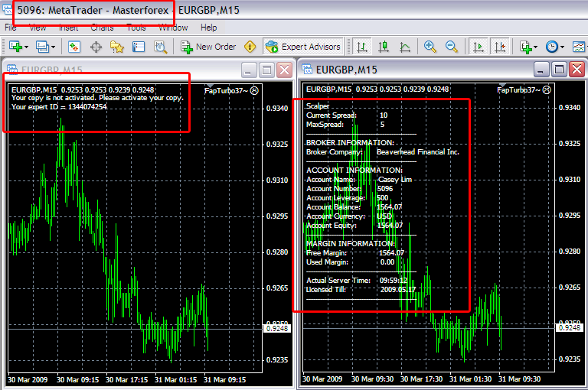The width and height of the screenshot is (588, 390).
Task: Open the Insert menu
Action: pyautogui.click(x=69, y=28)
